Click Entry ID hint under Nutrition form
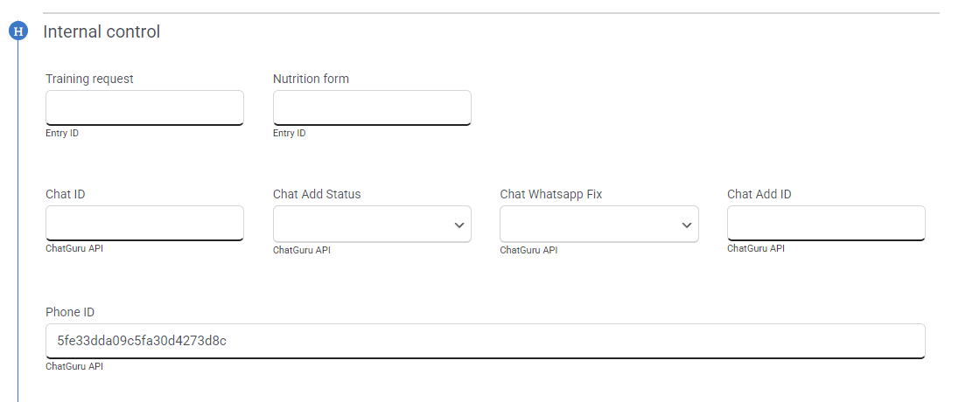This screenshot has height=402, width=980. 290,134
